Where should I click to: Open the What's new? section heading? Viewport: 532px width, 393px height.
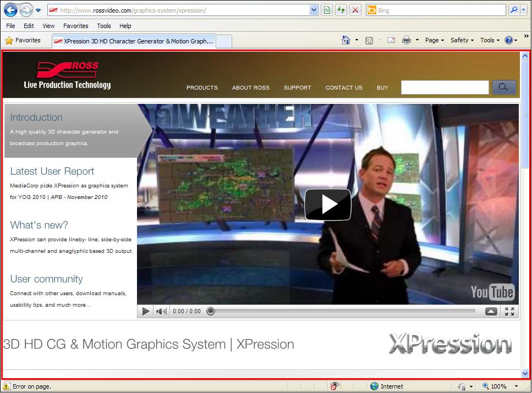click(x=39, y=225)
